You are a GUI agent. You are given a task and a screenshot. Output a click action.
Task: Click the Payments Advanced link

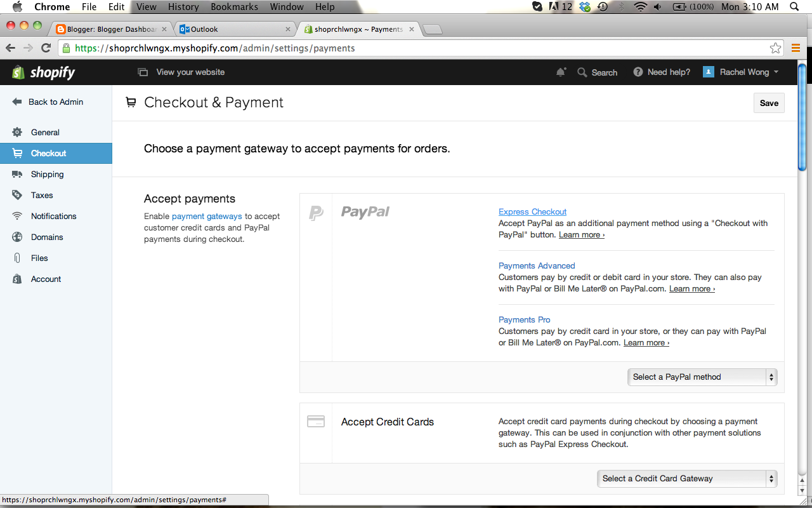[x=537, y=266]
